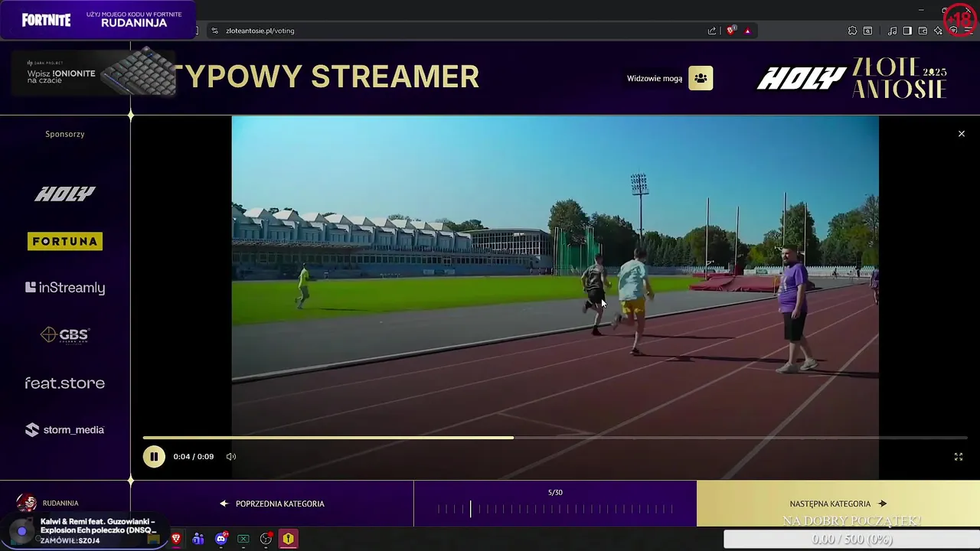Click the HOLY logo in the header
Image resolution: width=980 pixels, height=551 pixels.
[x=801, y=78]
